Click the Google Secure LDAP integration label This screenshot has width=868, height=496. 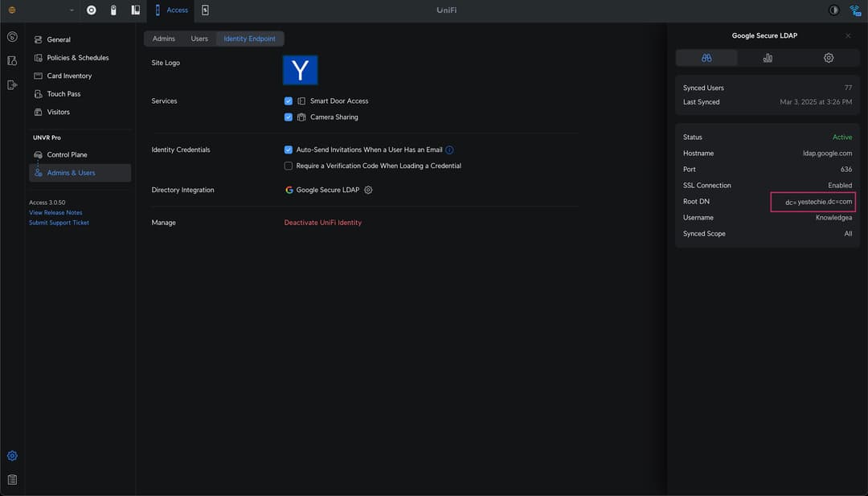pos(328,190)
